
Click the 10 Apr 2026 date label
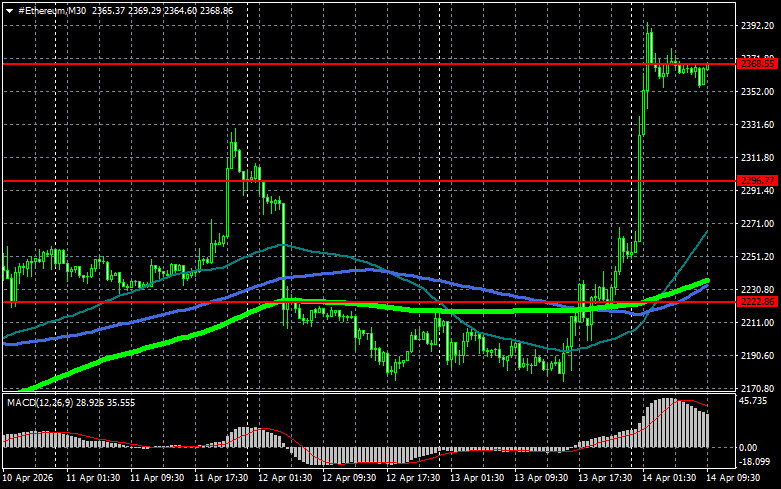[x=28, y=478]
